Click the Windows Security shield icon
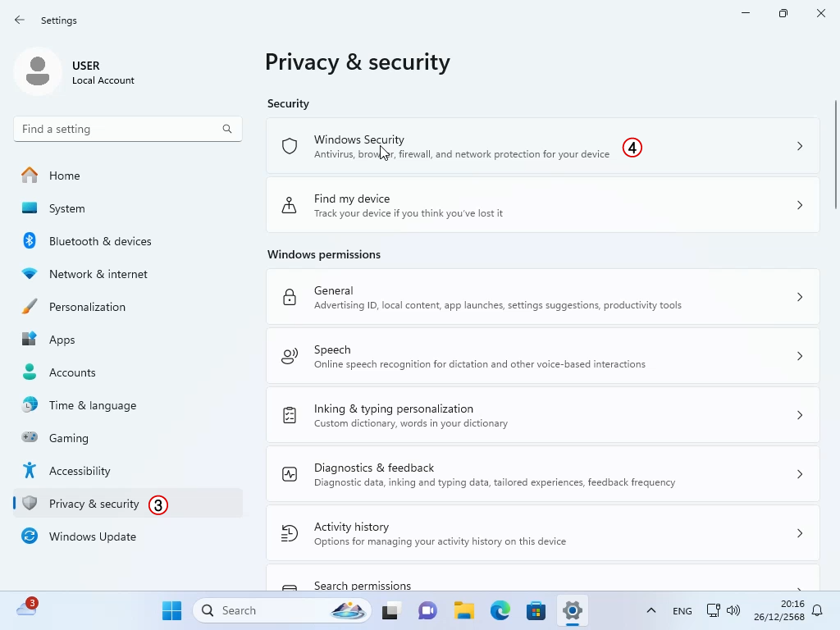This screenshot has width=840, height=630. click(x=290, y=146)
